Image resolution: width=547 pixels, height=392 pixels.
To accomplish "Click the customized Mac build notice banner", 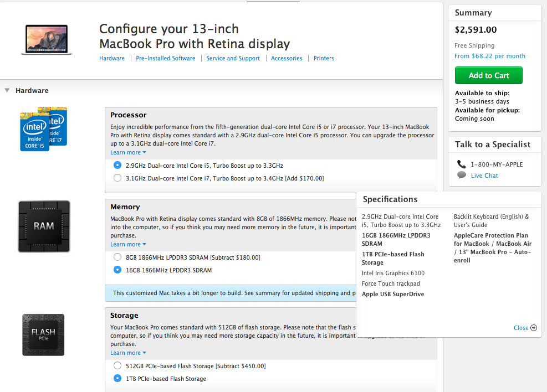I will (x=231, y=293).
